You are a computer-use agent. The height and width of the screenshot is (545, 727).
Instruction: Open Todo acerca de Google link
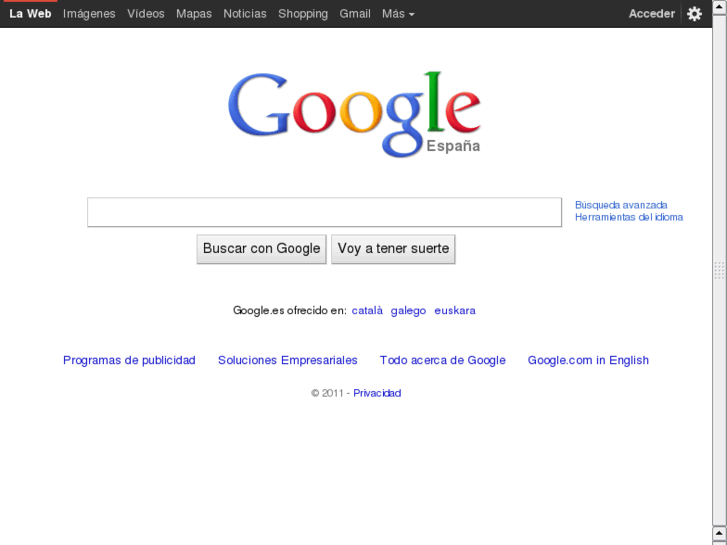click(x=442, y=360)
